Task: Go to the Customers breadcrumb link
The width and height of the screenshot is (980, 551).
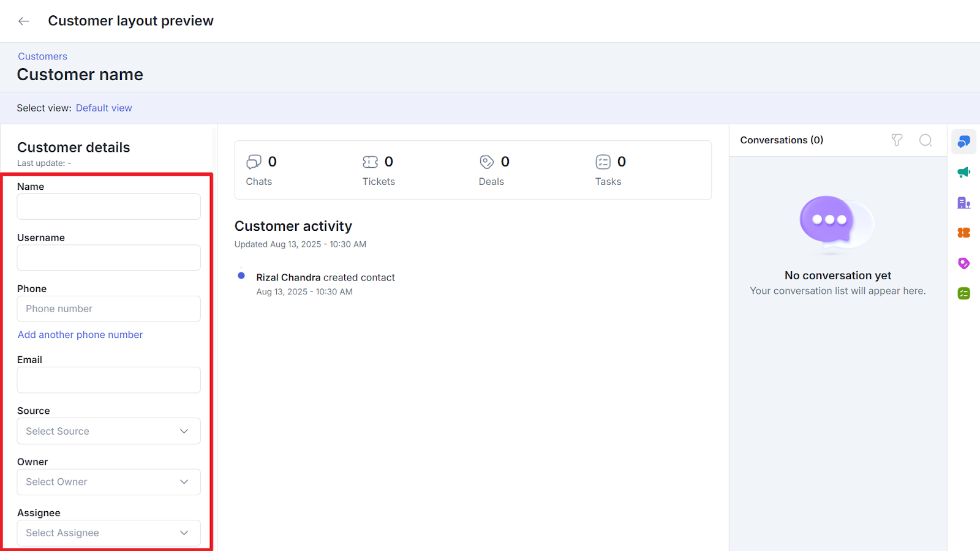Action: point(42,56)
